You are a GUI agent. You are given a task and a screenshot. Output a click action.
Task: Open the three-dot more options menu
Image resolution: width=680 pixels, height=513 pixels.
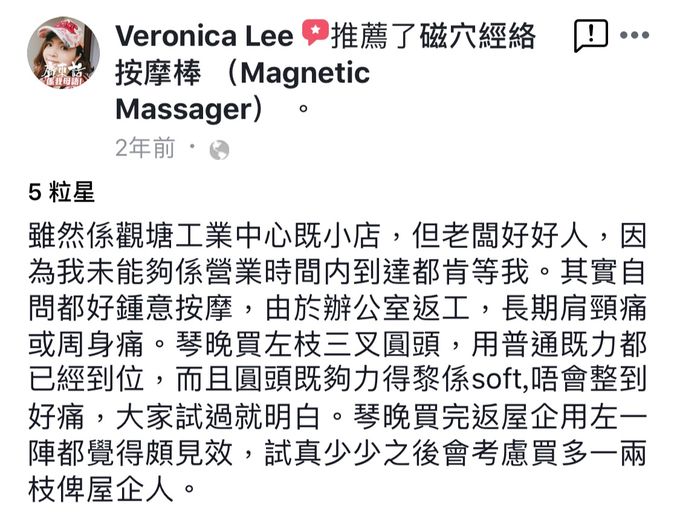click(x=634, y=35)
